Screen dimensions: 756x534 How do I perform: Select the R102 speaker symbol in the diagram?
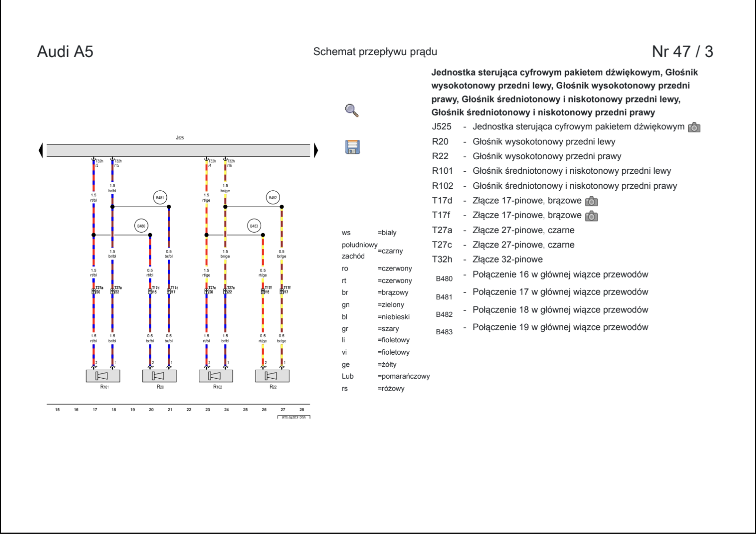(216, 376)
